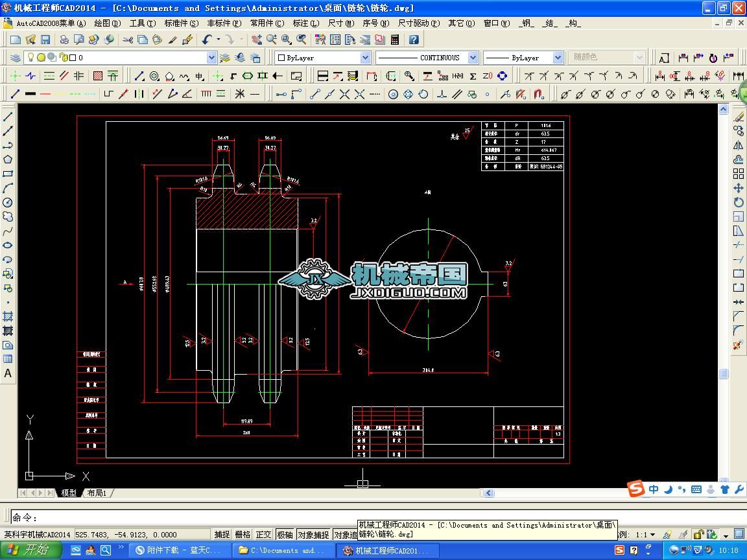Click the Help question mark icon
Viewport: 747px width, 560px height.
click(414, 40)
